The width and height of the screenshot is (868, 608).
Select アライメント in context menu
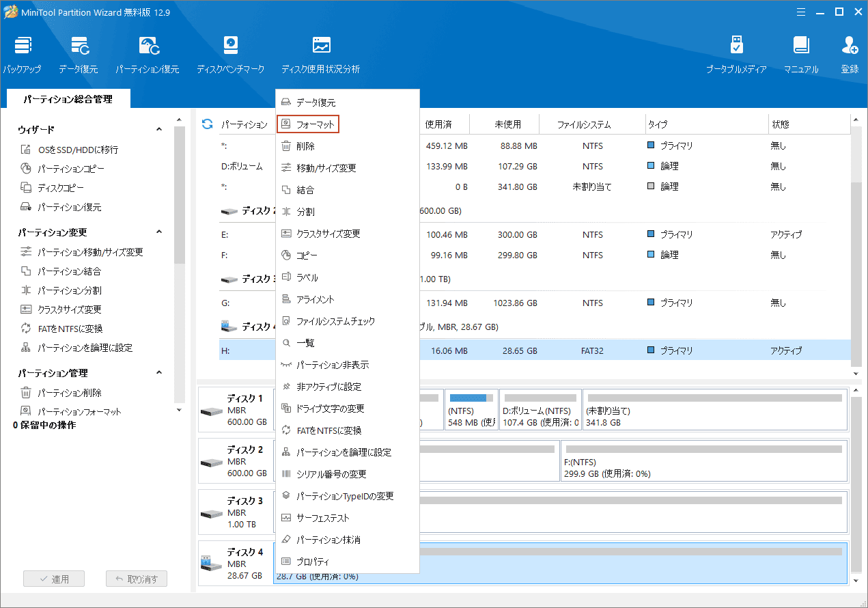click(x=348, y=299)
